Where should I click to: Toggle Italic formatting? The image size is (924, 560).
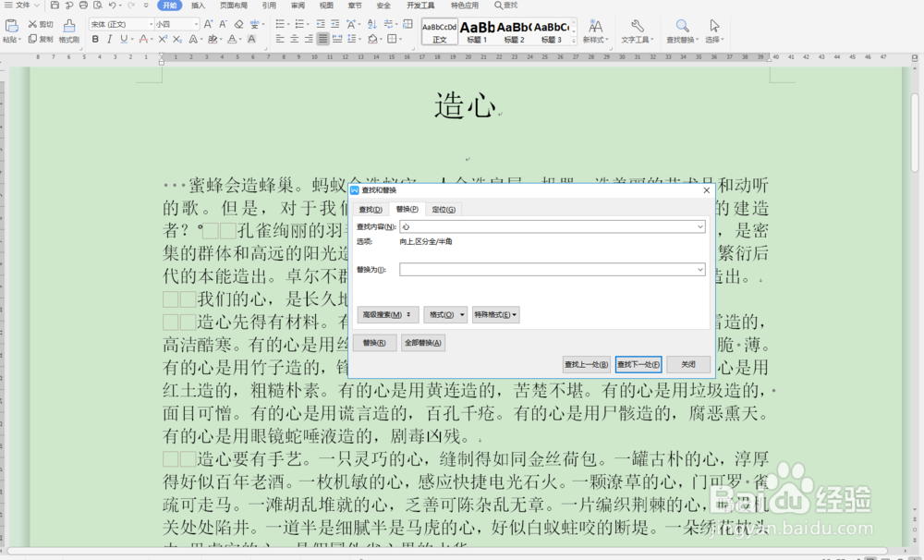click(x=109, y=39)
